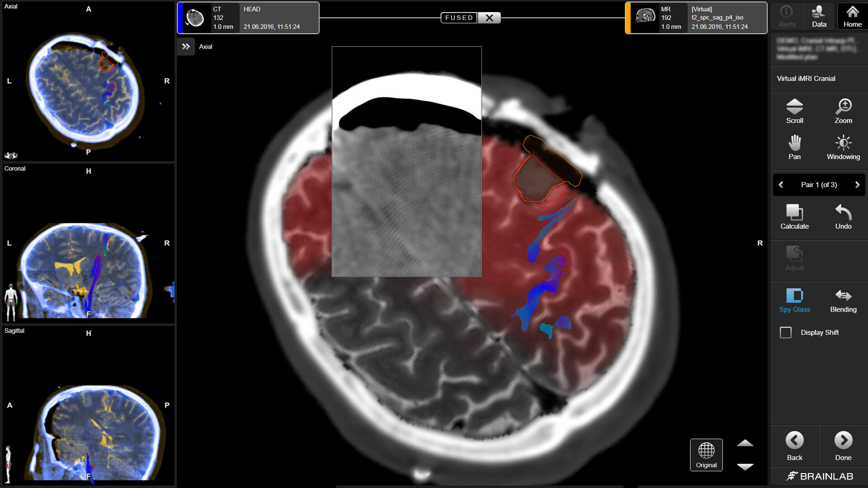Open the Windowing tool
Viewport: 868px width, 488px height.
(843, 147)
